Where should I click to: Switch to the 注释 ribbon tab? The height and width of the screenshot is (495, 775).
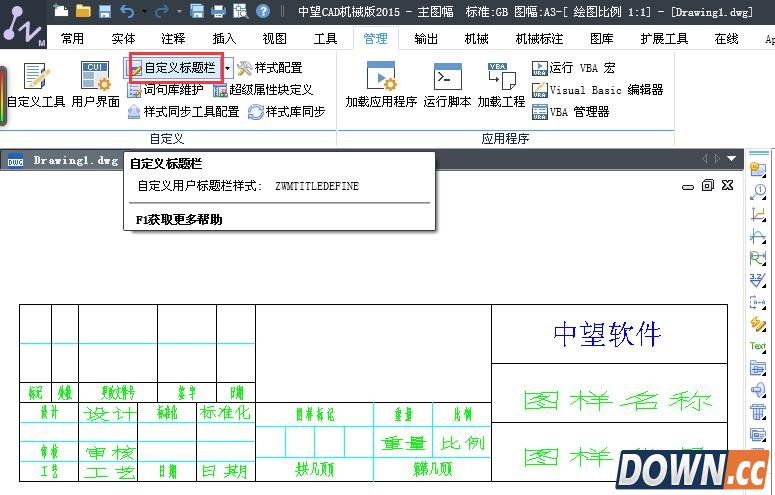pos(173,39)
